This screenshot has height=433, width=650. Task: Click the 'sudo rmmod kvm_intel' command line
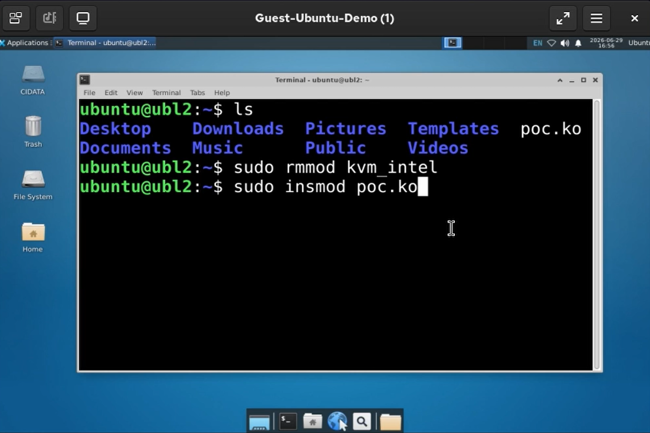(x=335, y=167)
